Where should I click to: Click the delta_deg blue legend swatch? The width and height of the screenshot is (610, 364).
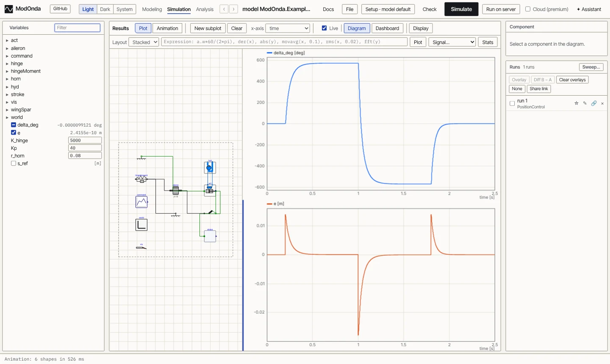coord(269,53)
